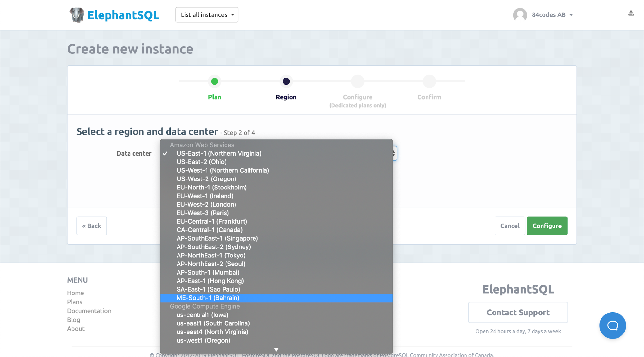
Task: Click the green Plan step circle
Action: pos(215,82)
